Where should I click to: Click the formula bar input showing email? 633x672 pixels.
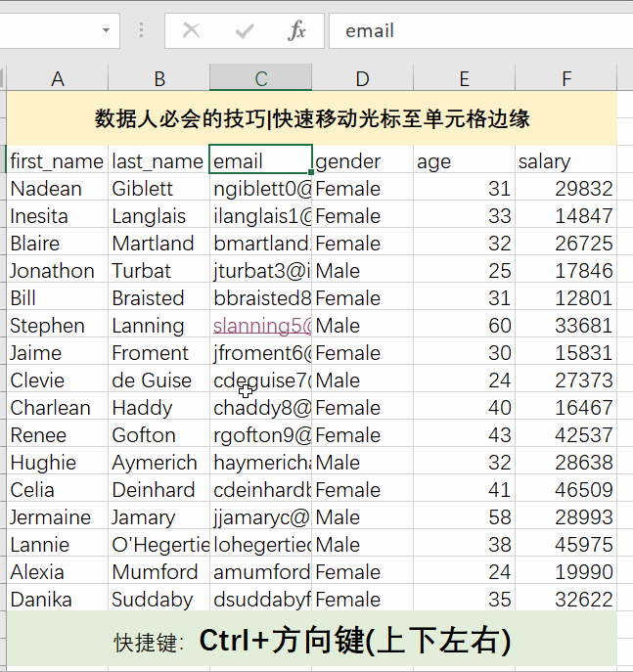pyautogui.click(x=480, y=30)
